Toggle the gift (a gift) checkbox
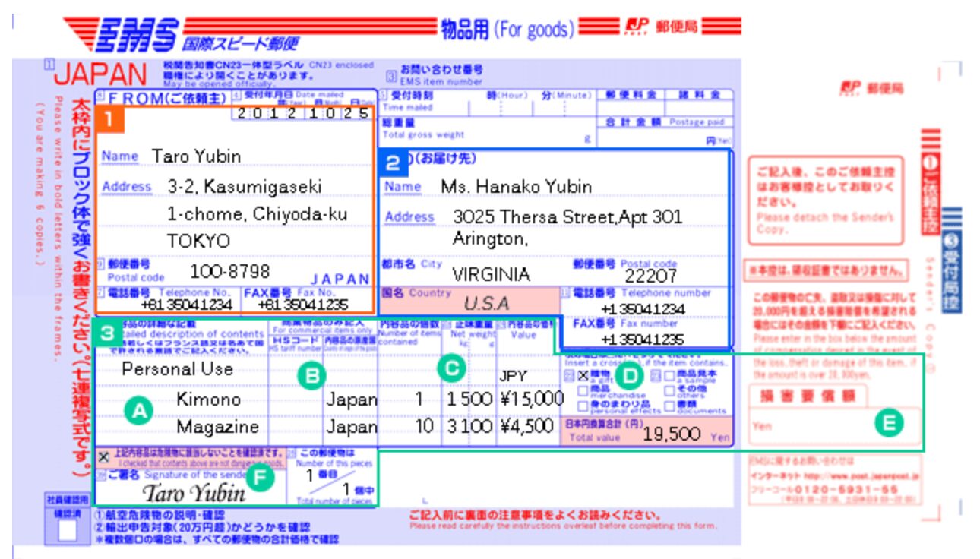This screenshot has width=980, height=559. (x=583, y=375)
